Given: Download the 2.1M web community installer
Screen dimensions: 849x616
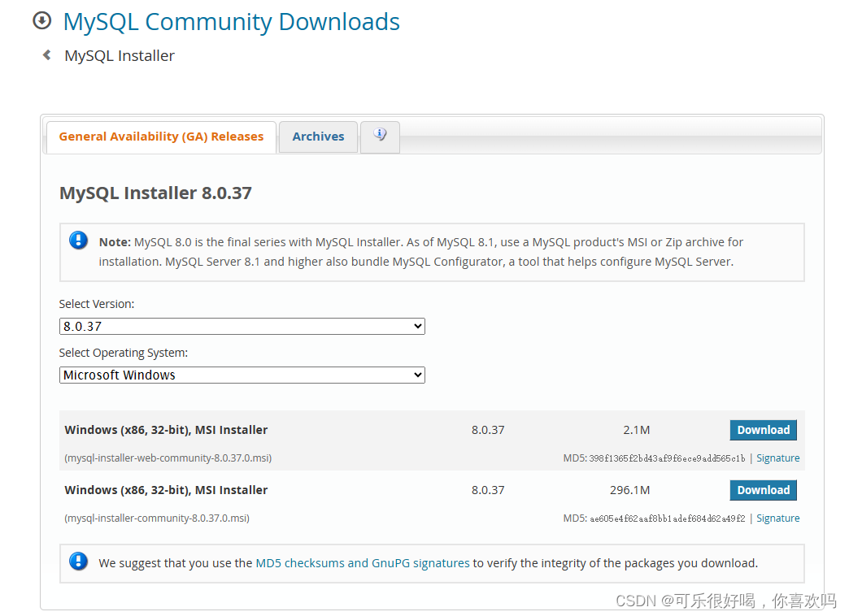Looking at the screenshot, I should [763, 430].
